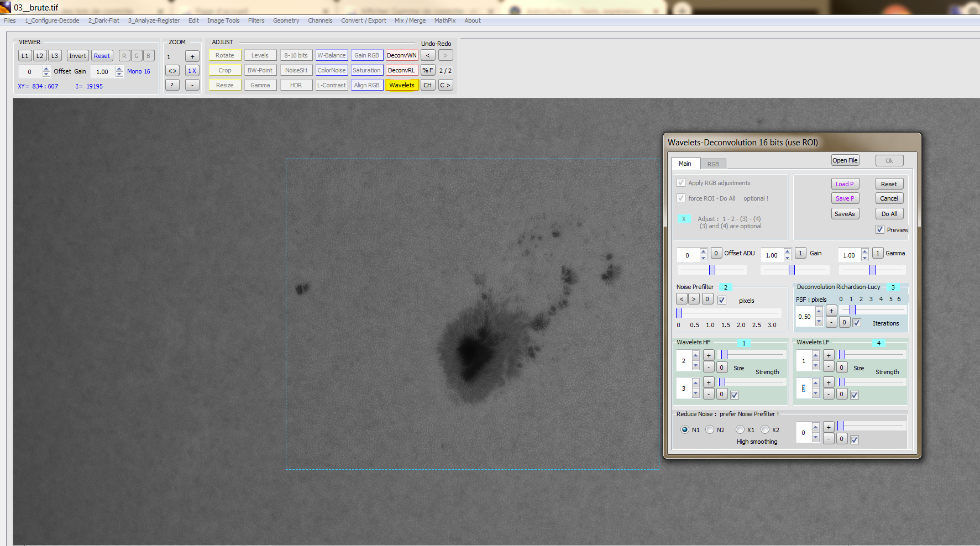Switch to the RGB tab
980x546 pixels.
713,164
